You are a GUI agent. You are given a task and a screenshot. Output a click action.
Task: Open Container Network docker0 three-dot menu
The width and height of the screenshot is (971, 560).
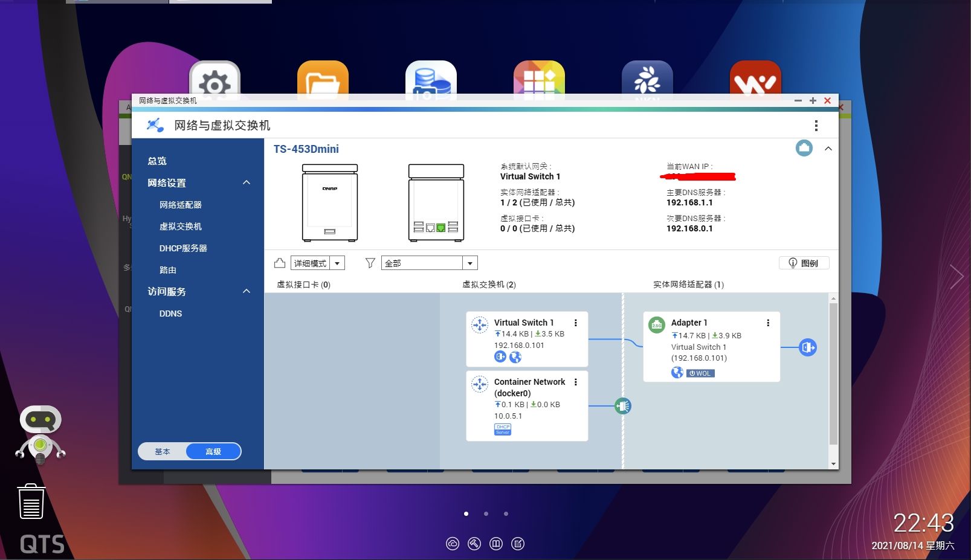tap(576, 382)
